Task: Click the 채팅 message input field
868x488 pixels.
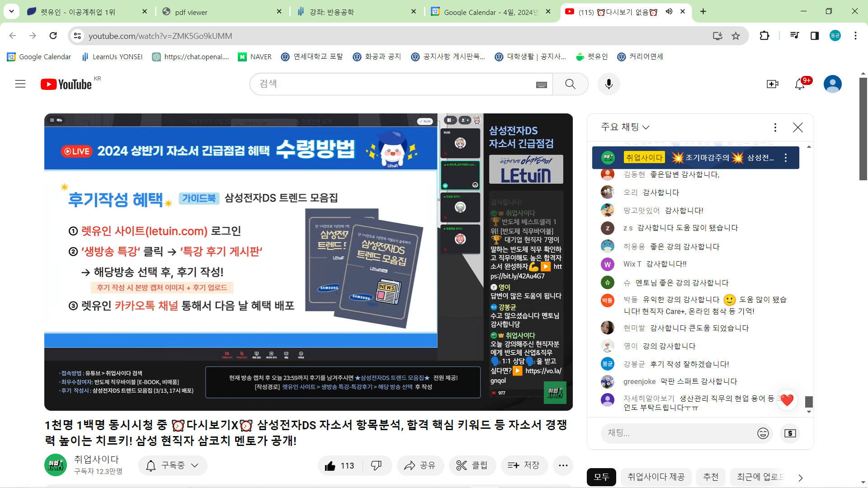Action: (678, 433)
